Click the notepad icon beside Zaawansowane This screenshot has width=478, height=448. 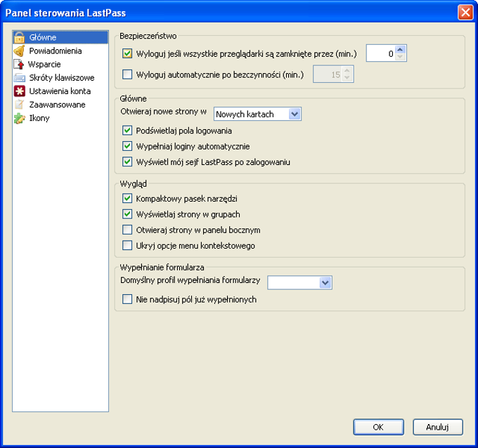pyautogui.click(x=19, y=105)
